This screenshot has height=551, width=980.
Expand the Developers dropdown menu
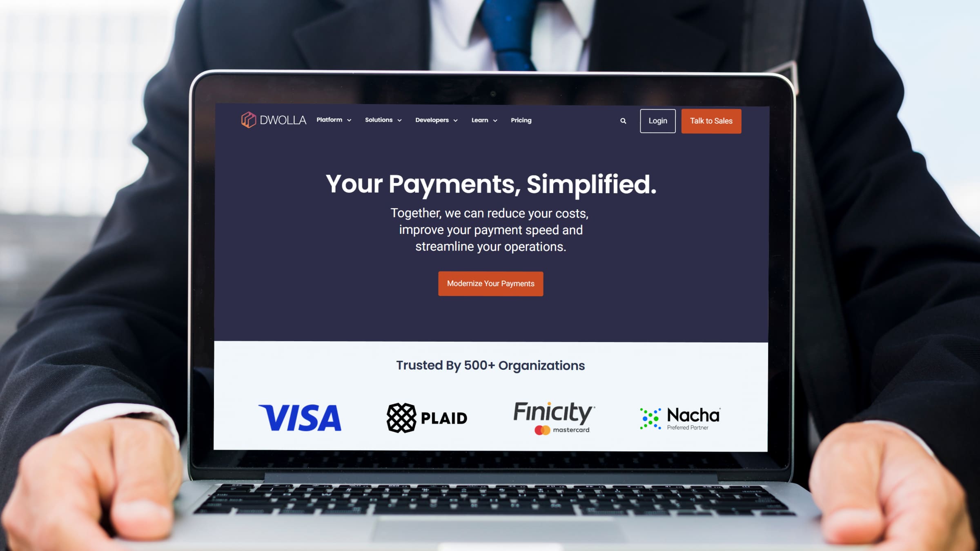[436, 120]
